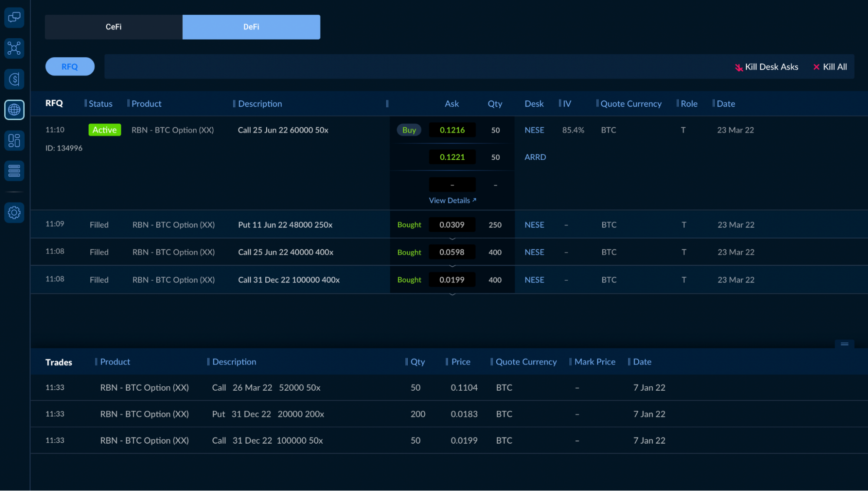The width and height of the screenshot is (868, 491).
Task: Grab the Trades panel resize handle
Action: 844,344
